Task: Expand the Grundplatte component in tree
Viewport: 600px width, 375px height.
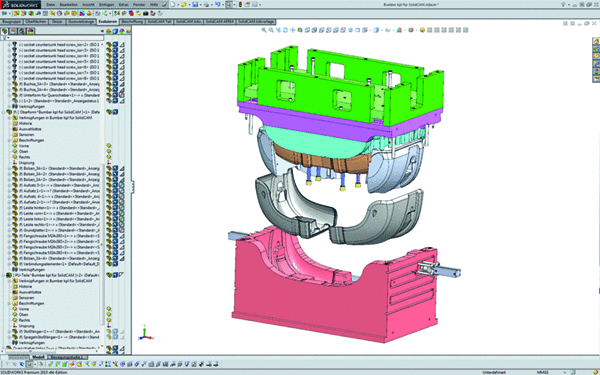Action: 10,230
